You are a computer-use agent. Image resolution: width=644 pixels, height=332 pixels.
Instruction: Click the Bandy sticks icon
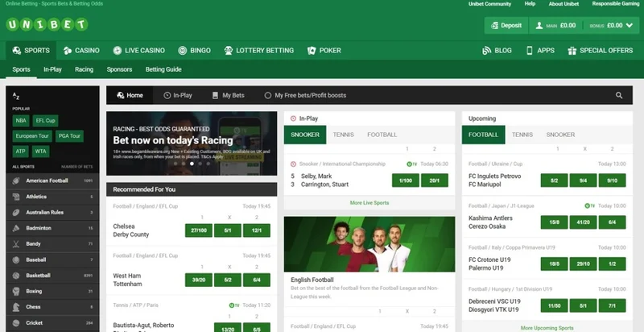click(16, 244)
